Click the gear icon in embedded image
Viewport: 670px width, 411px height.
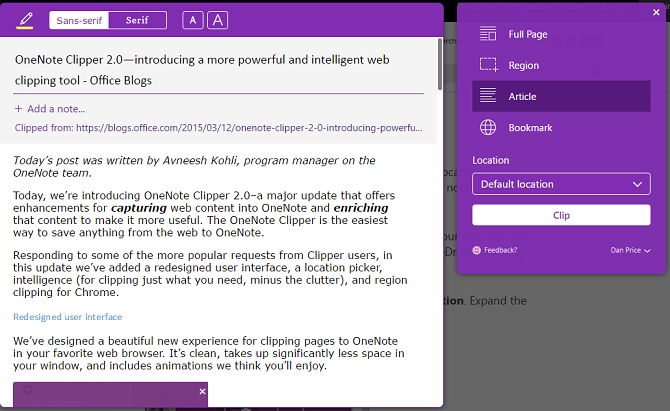point(27,389)
